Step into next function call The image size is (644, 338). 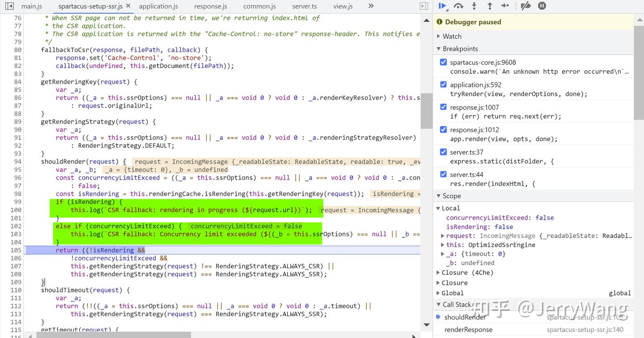pyautogui.click(x=474, y=6)
